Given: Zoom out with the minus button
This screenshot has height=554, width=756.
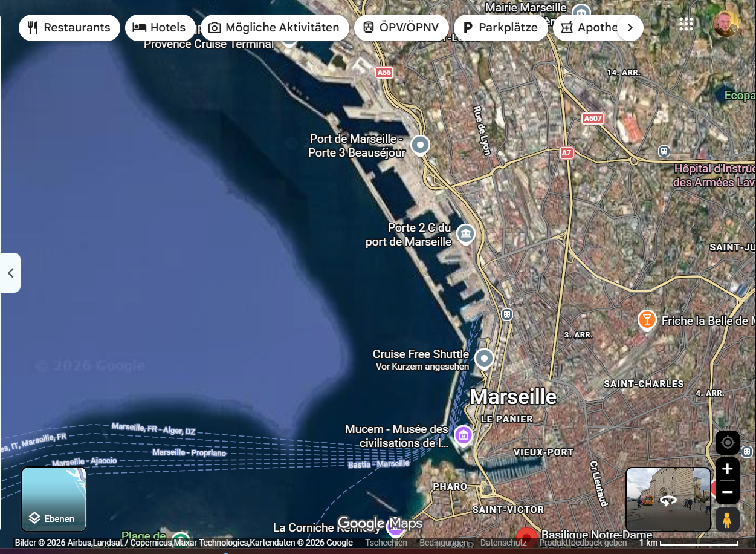Looking at the screenshot, I should pyautogui.click(x=728, y=492).
